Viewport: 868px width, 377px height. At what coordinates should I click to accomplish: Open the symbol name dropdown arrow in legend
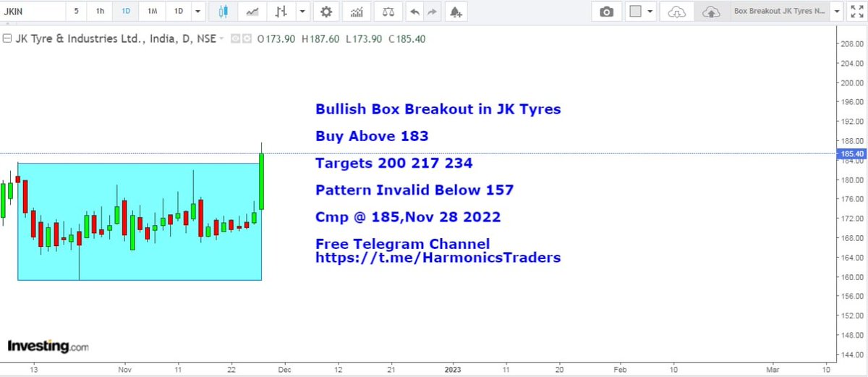click(x=221, y=39)
